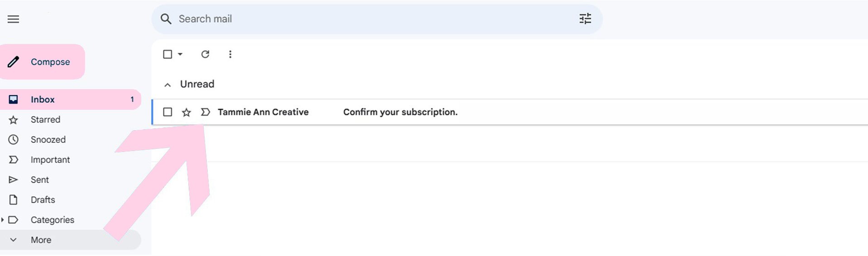The image size is (868, 256).
Task: Open the Starred folder
Action: [45, 120]
